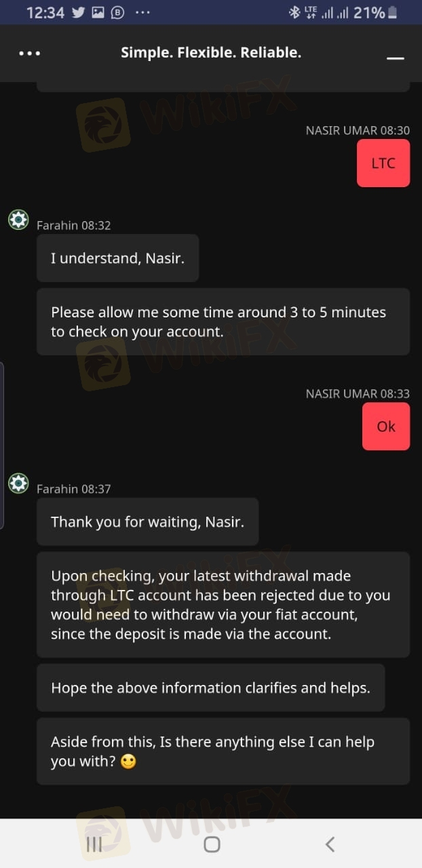The height and width of the screenshot is (868, 422).
Task: Tap the Twitter notification icon in status bar
Action: coord(78,12)
